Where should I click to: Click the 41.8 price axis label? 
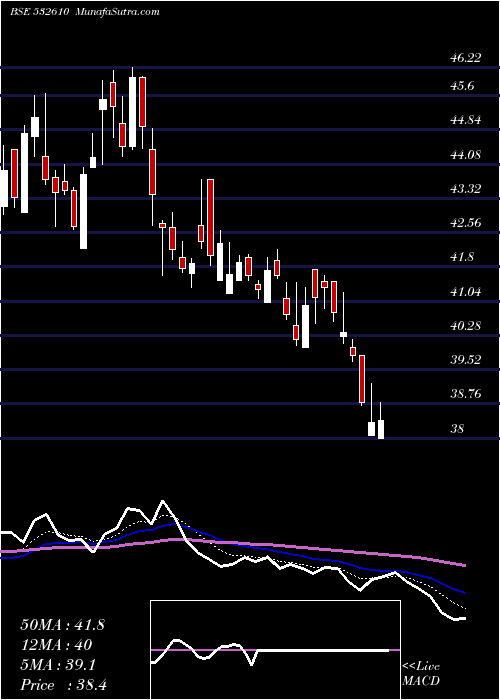(464, 257)
